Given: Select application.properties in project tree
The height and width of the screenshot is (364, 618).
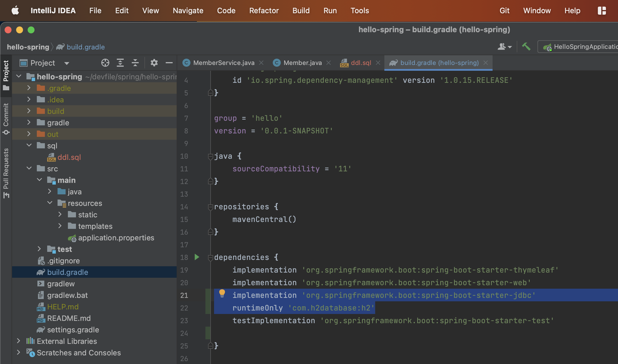Looking at the screenshot, I should (116, 238).
